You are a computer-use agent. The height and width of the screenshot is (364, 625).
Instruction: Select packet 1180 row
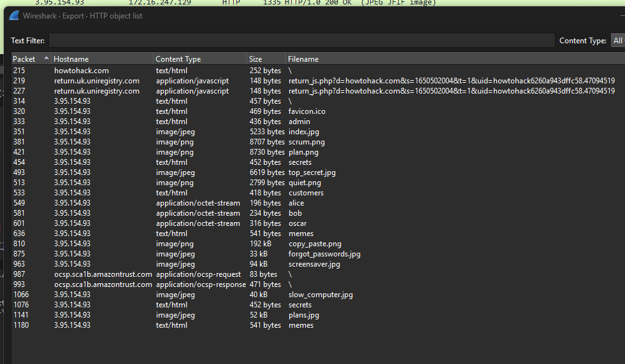[x=318, y=325]
